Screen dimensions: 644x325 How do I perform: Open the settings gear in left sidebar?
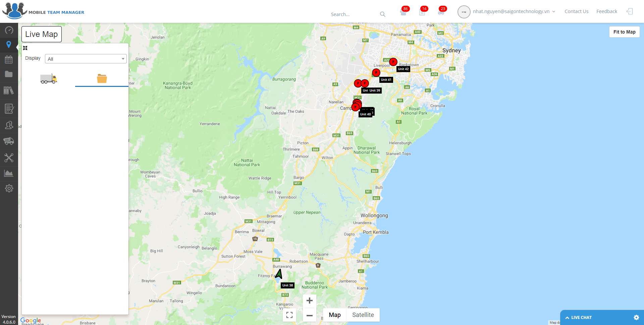[9, 188]
